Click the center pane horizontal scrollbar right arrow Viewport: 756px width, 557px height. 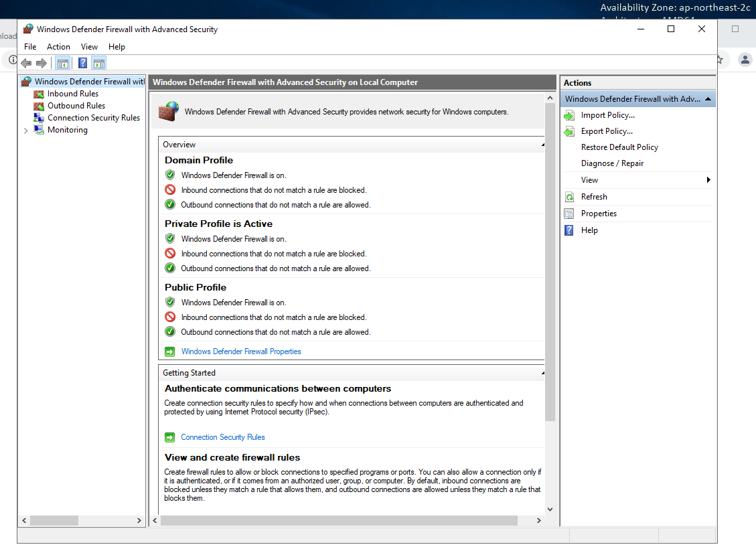(x=539, y=520)
